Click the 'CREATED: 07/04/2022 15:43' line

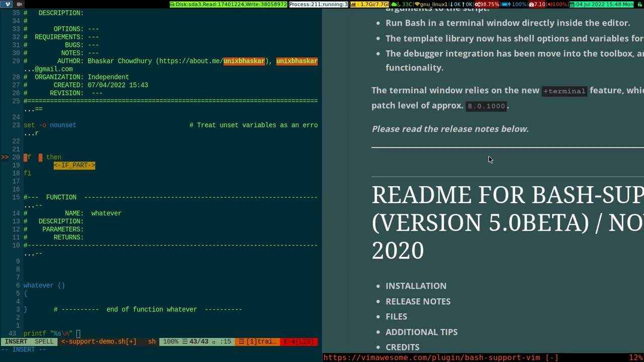pos(86,85)
